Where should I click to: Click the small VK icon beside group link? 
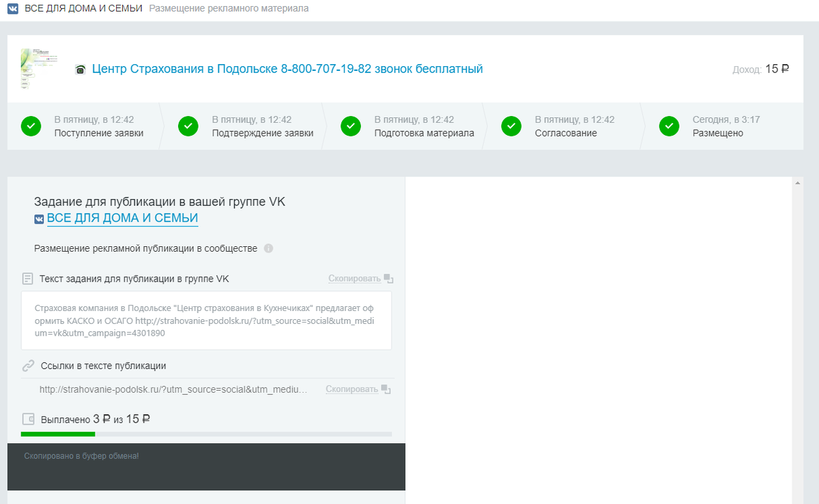pyautogui.click(x=39, y=219)
